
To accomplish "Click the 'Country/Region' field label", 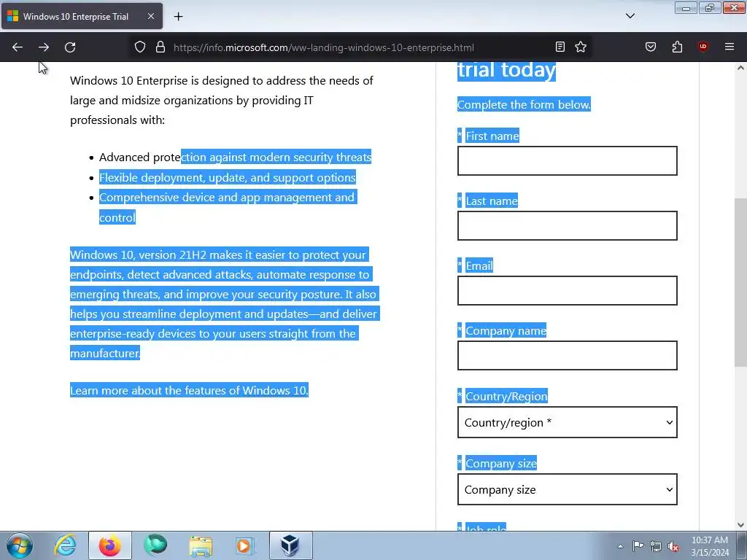I will (x=506, y=396).
